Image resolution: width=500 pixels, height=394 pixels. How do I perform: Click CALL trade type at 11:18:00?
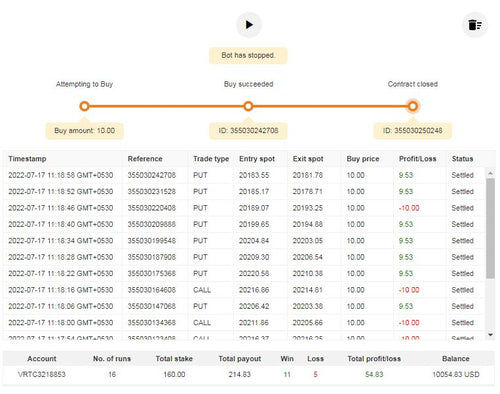pos(202,323)
